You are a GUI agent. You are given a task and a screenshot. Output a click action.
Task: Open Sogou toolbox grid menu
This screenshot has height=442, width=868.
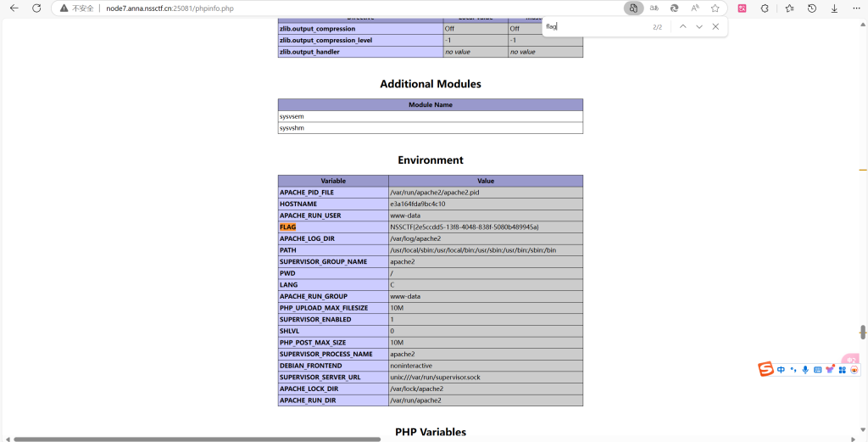(x=842, y=370)
